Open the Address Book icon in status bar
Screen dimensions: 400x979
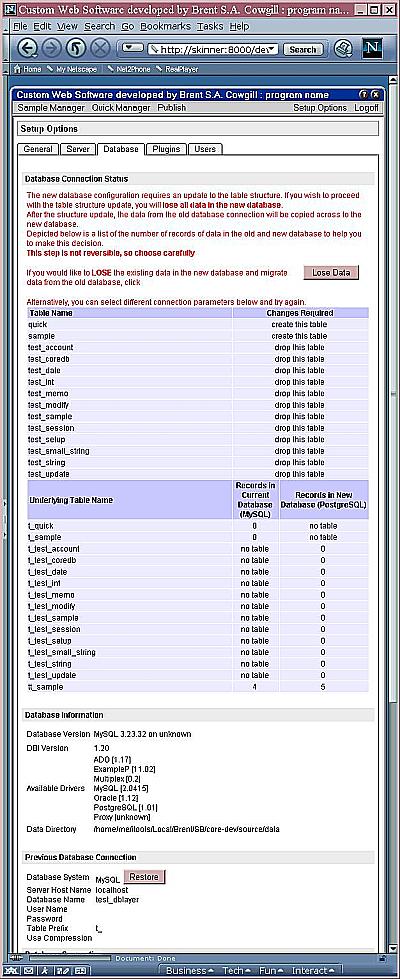(79, 971)
